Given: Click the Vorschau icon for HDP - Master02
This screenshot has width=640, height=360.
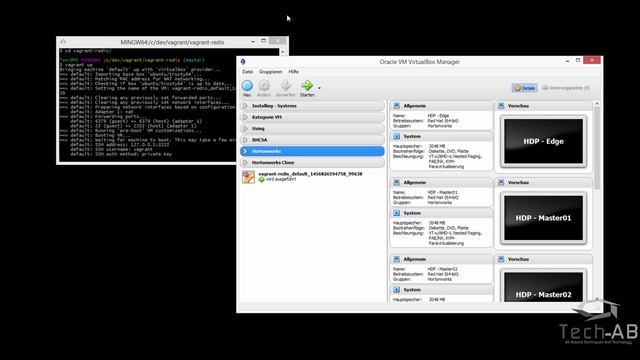Looking at the screenshot, I should tap(501, 259).
